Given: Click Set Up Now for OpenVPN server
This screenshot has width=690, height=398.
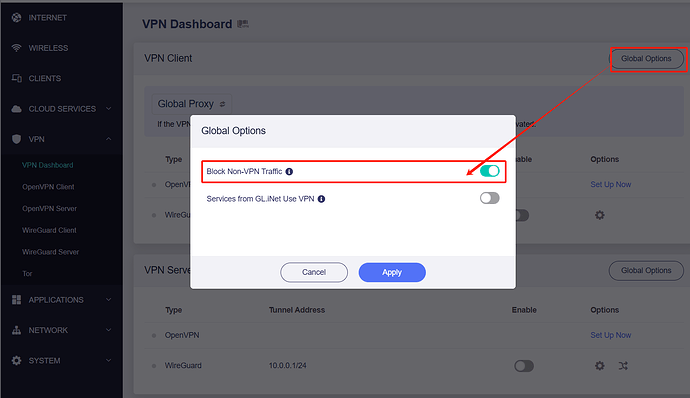Looking at the screenshot, I should [x=610, y=335].
